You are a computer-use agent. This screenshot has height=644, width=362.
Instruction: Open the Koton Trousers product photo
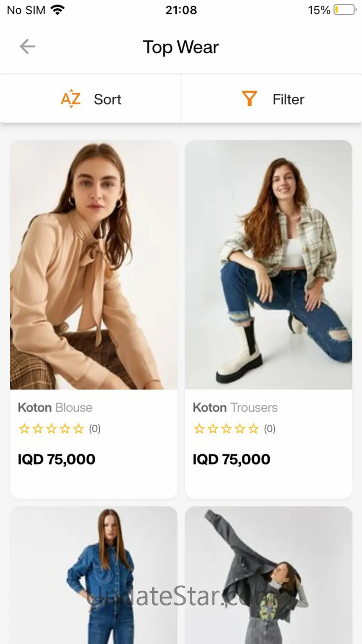269,265
